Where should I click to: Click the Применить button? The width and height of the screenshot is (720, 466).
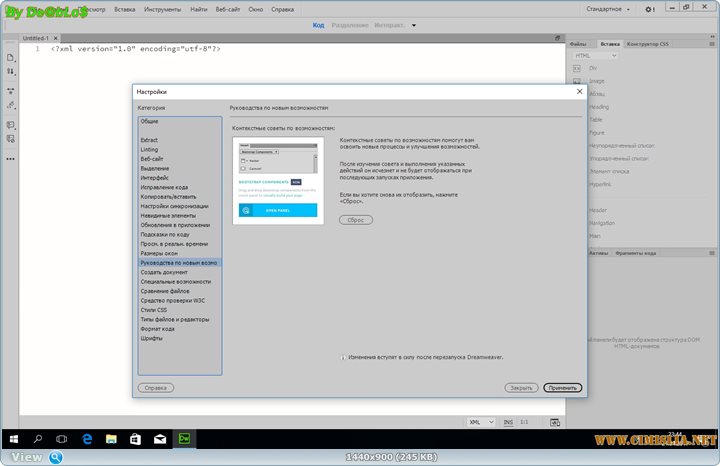[562, 387]
